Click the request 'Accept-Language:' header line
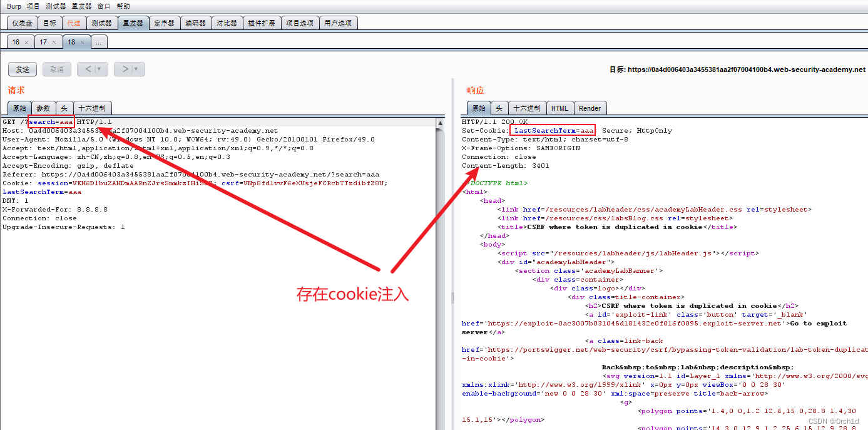868x430 pixels. (116, 157)
